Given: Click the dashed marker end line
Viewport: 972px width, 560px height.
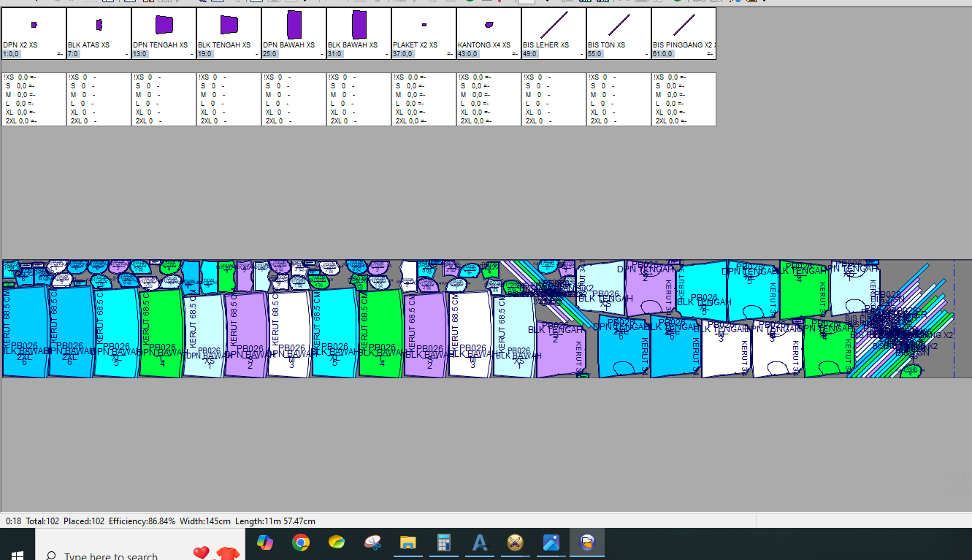Looking at the screenshot, I should click(954, 318).
